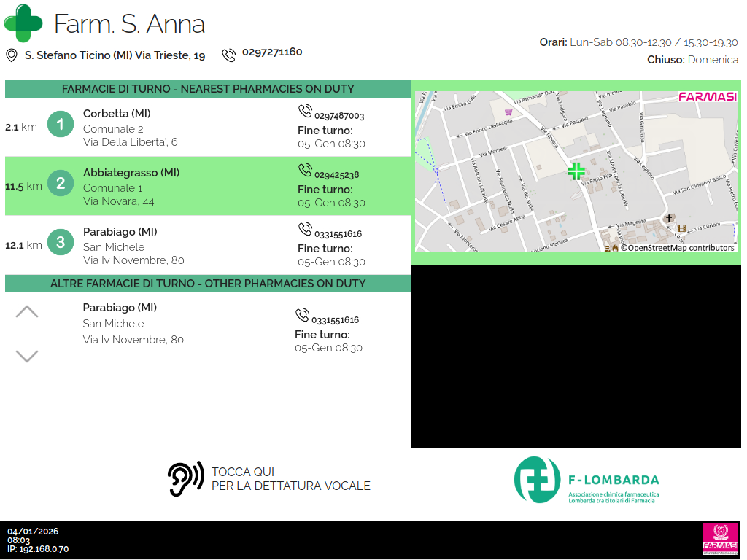Select the Abbiategrasso Comunale 1 pharmacy row
The image size is (747, 560).
pos(208,187)
